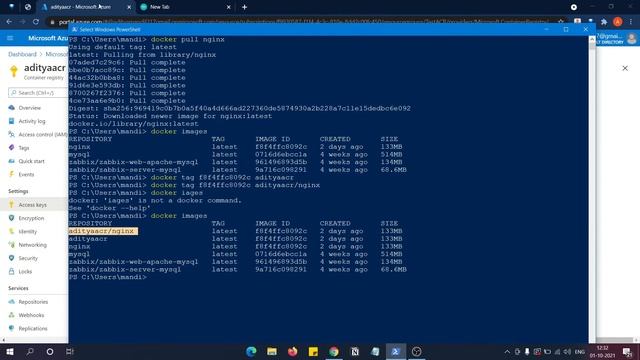Open Webhooks under Services

pyautogui.click(x=31, y=315)
